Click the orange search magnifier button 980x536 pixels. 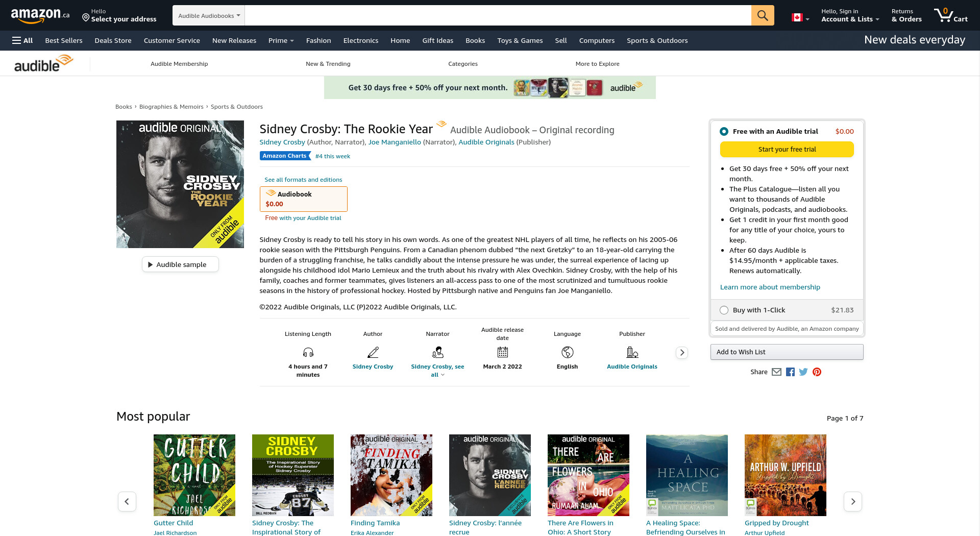[763, 15]
